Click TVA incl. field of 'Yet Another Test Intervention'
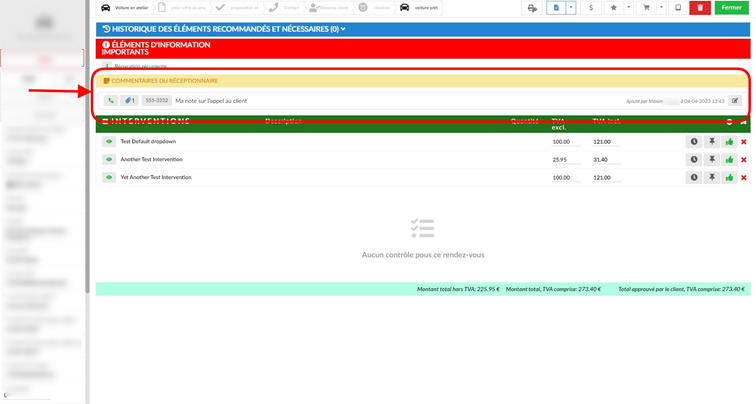Viewport: 756px width, 404px height. click(607, 178)
